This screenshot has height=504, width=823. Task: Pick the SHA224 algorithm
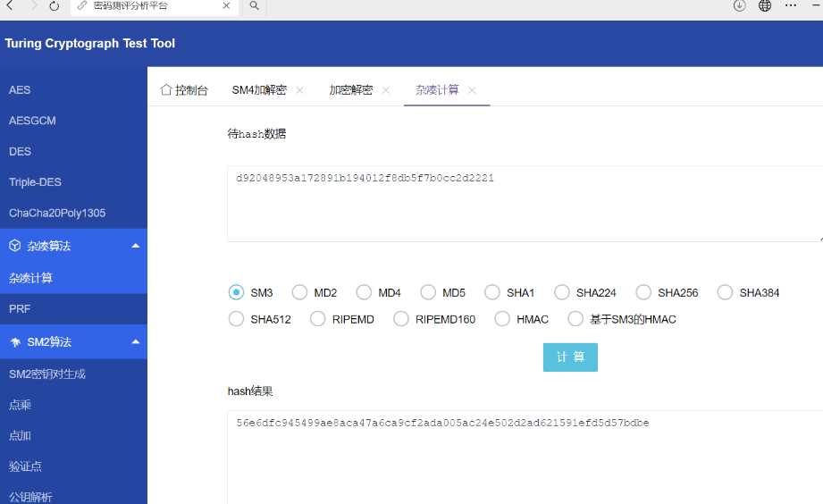[562, 292]
